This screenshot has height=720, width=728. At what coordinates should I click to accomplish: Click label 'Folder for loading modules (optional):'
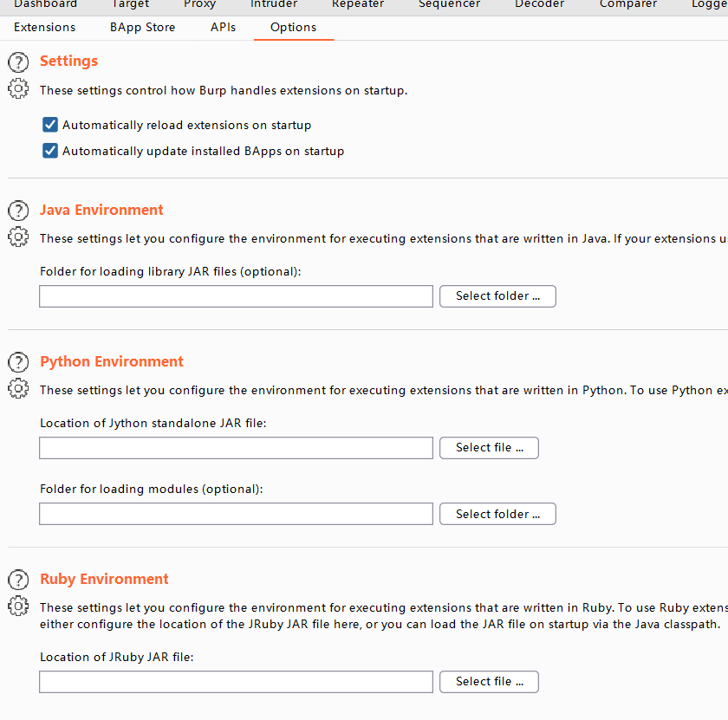152,490
